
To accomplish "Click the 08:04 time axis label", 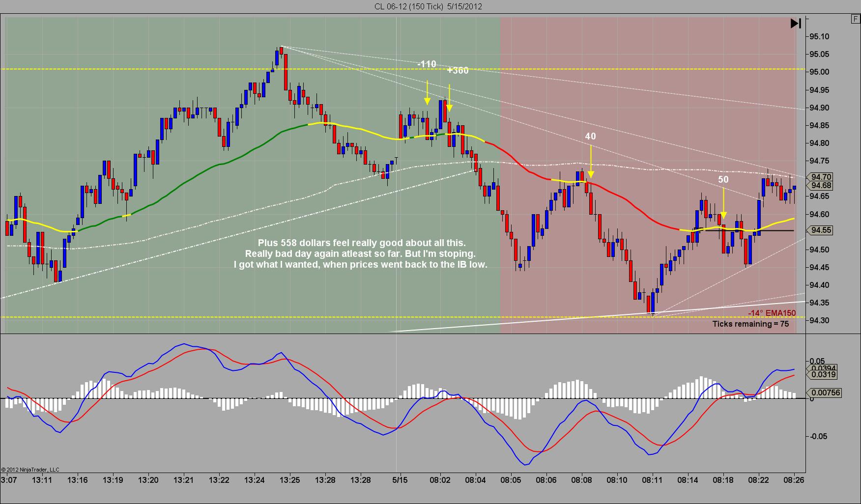I will 475,480.
